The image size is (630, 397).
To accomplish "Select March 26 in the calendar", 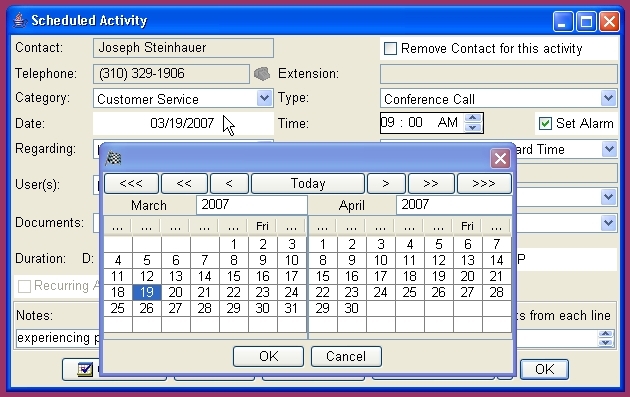I will pos(147,308).
